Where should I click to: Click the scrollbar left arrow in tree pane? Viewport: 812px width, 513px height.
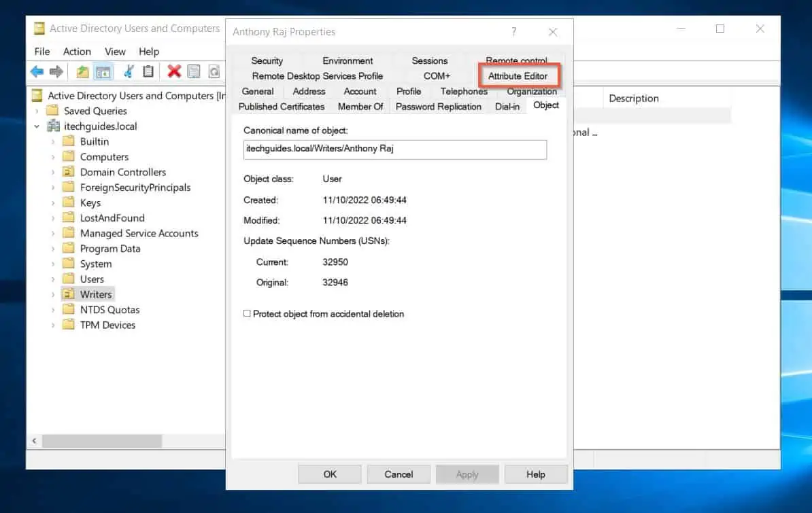(34, 441)
